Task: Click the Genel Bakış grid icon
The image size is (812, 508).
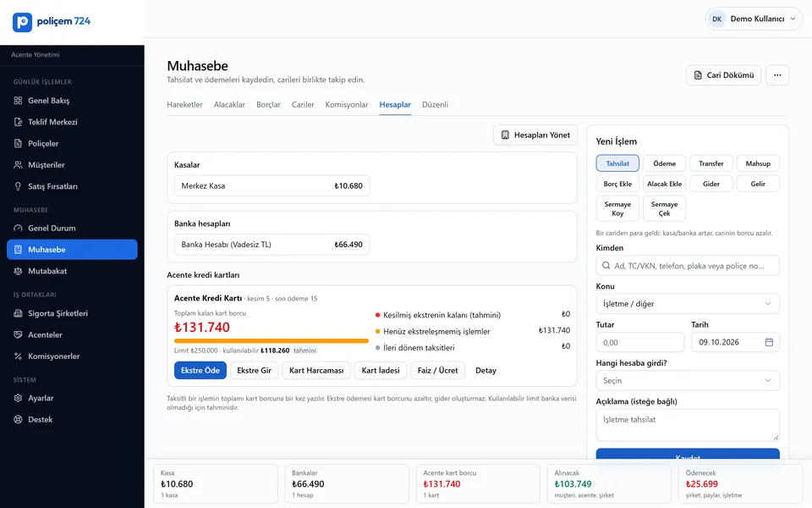Action: point(18,101)
